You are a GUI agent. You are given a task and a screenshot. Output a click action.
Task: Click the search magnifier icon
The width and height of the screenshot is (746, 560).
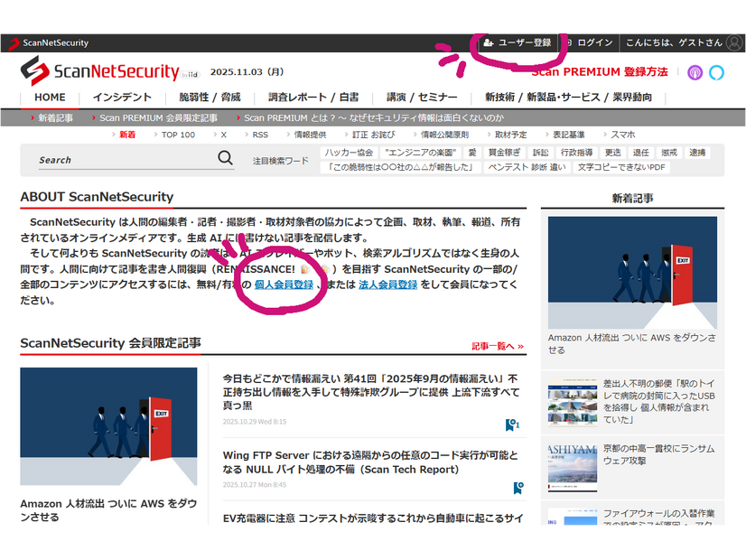[225, 159]
